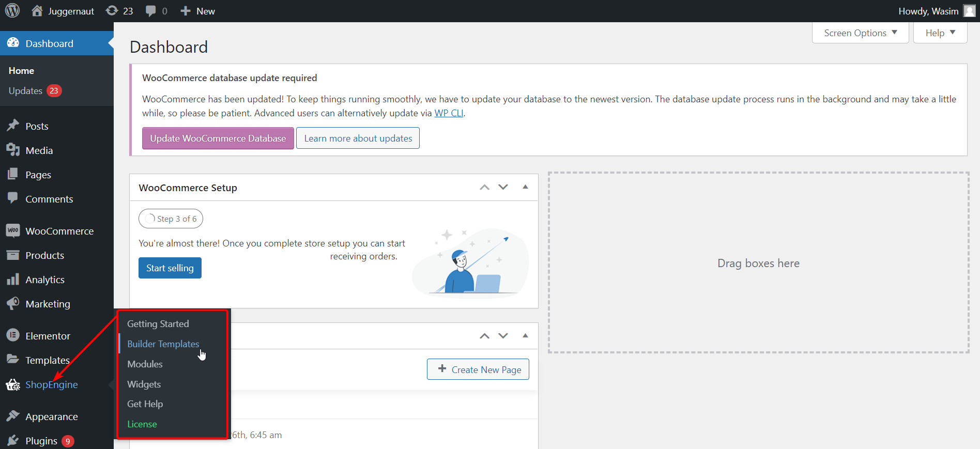
Task: Open Modules in ShopEngine submenu
Action: click(145, 364)
